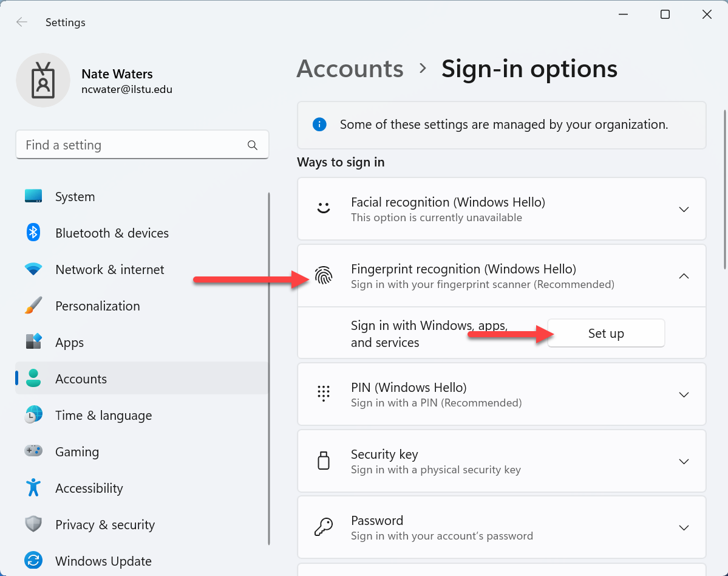Go to Time & language settings

pos(103,415)
